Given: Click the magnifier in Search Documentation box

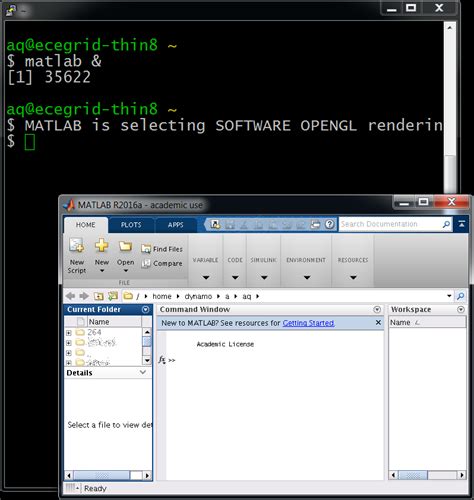Looking at the screenshot, I should coord(446,224).
